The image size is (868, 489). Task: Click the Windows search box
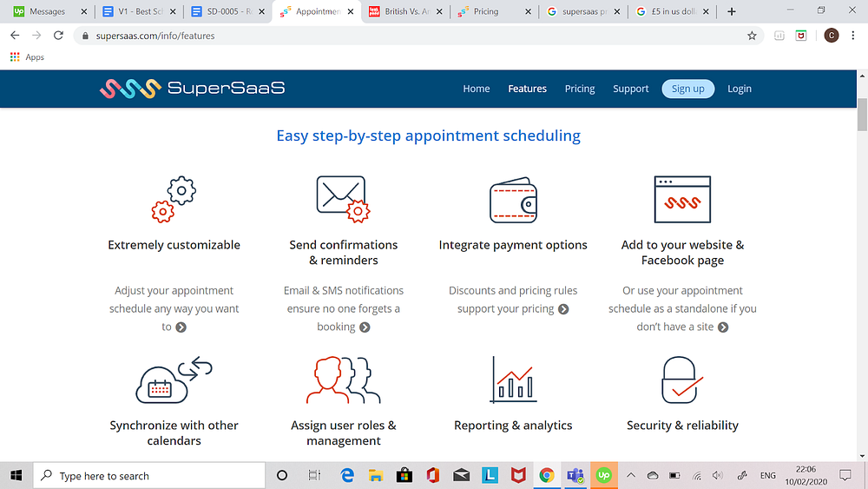(149, 475)
